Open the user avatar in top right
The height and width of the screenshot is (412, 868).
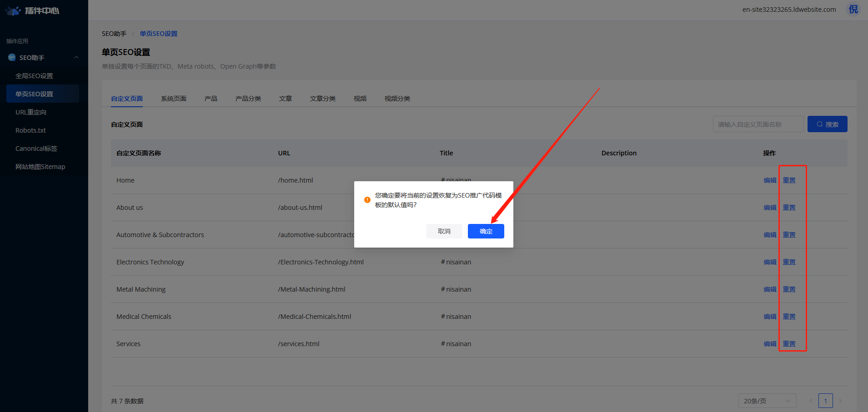[853, 10]
